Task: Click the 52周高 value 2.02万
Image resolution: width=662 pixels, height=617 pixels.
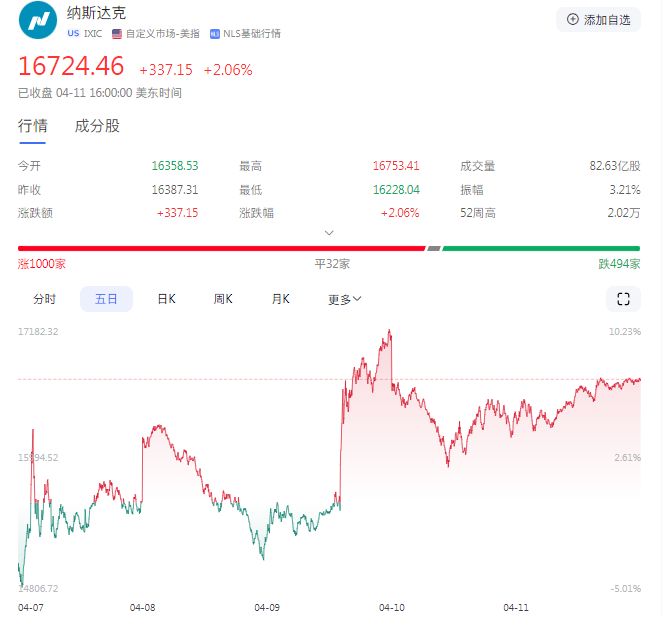Action: point(624,212)
